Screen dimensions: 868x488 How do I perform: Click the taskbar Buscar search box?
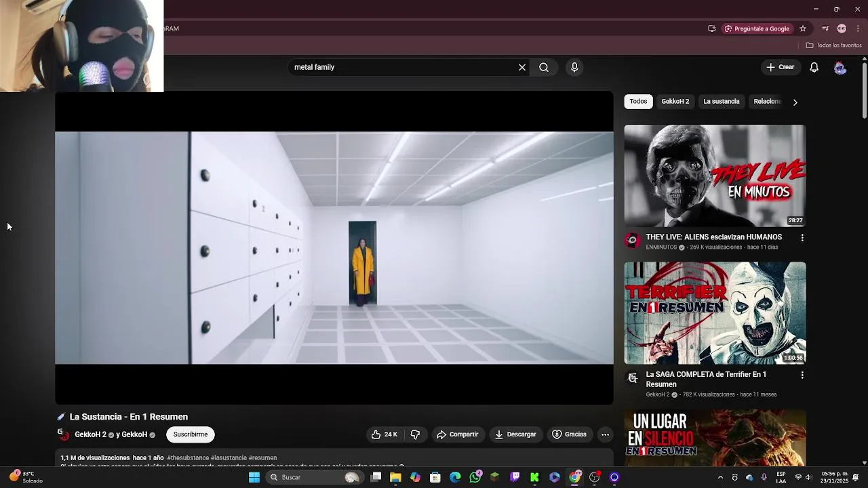click(315, 477)
